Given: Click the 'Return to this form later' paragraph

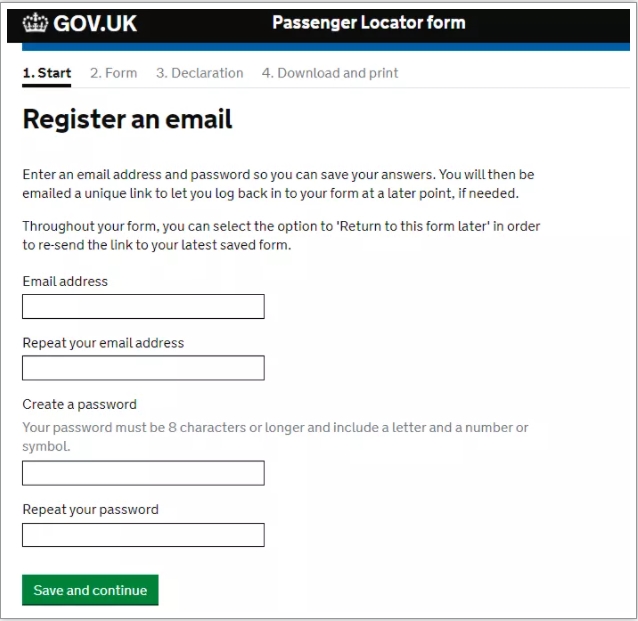Looking at the screenshot, I should 281,236.
